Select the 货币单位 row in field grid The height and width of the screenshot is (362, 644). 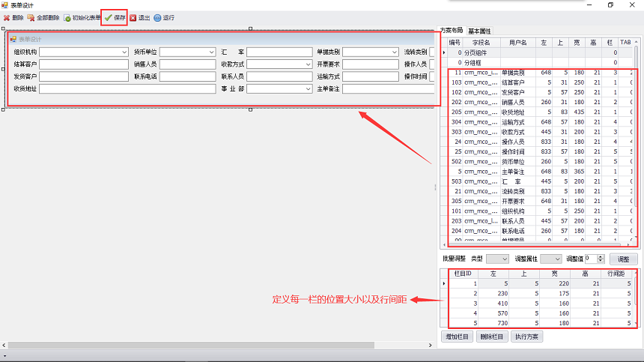(540, 161)
